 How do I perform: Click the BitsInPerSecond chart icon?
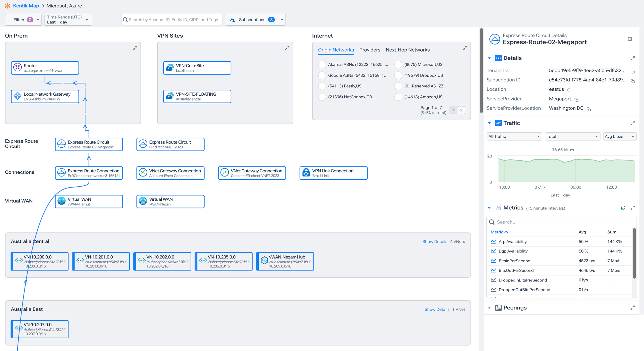coord(493,261)
